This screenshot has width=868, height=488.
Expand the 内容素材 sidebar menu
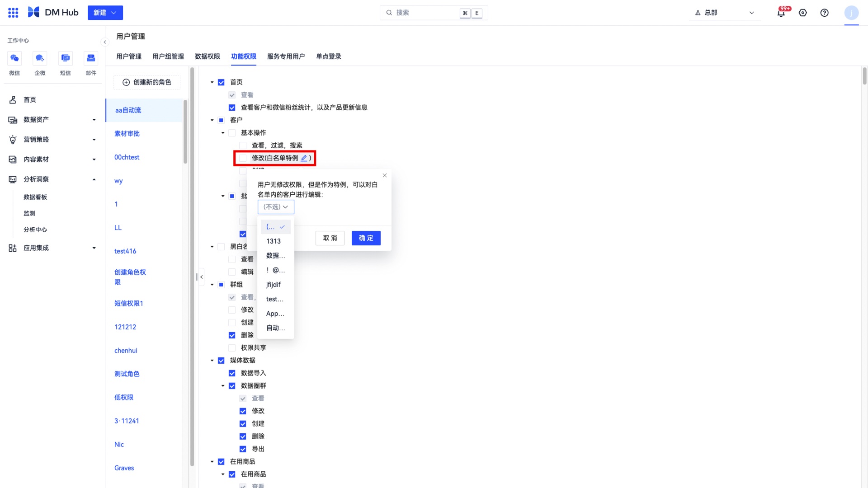tap(52, 160)
